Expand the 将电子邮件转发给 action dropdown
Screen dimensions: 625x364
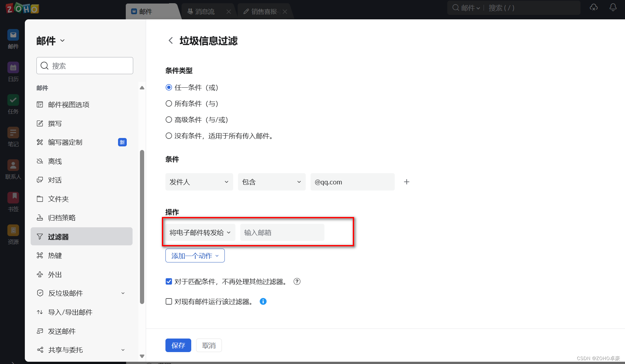(200, 232)
